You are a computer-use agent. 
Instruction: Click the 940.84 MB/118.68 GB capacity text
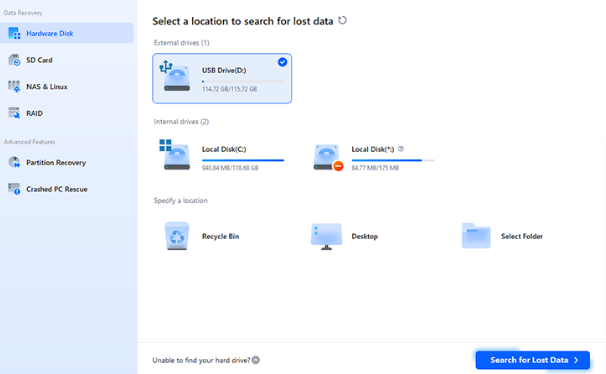coord(230,168)
